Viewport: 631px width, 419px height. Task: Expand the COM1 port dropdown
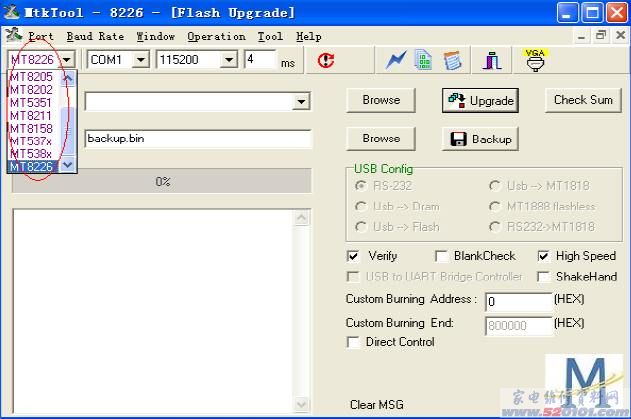pyautogui.click(x=141, y=60)
